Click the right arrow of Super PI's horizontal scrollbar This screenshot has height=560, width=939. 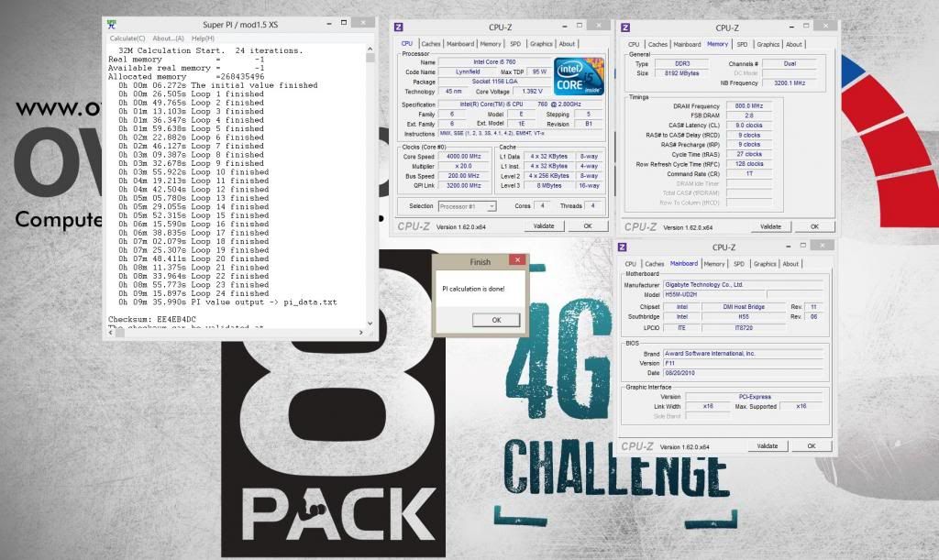pos(360,333)
